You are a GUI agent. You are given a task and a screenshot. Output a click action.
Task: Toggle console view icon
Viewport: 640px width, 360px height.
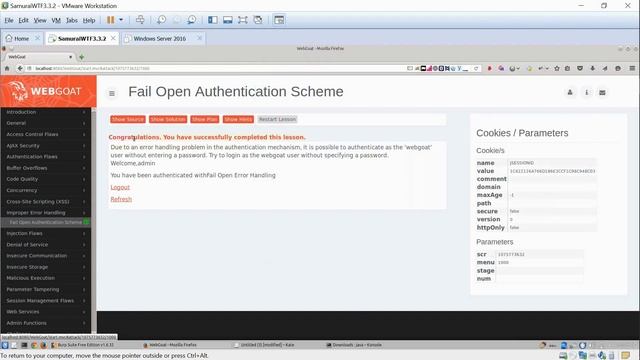click(x=279, y=20)
